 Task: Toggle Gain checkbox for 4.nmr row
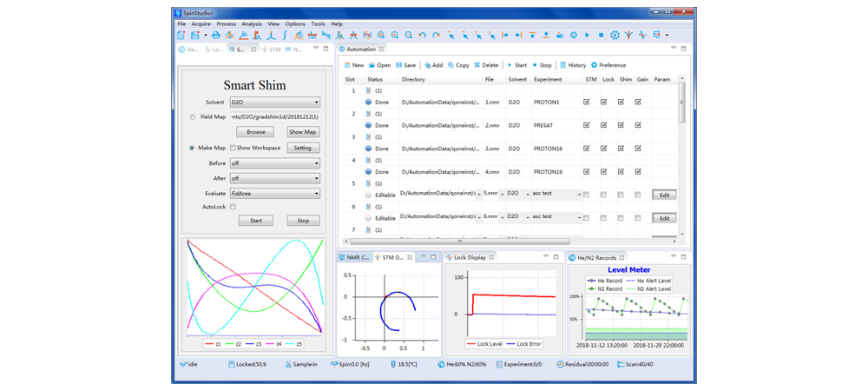638,172
